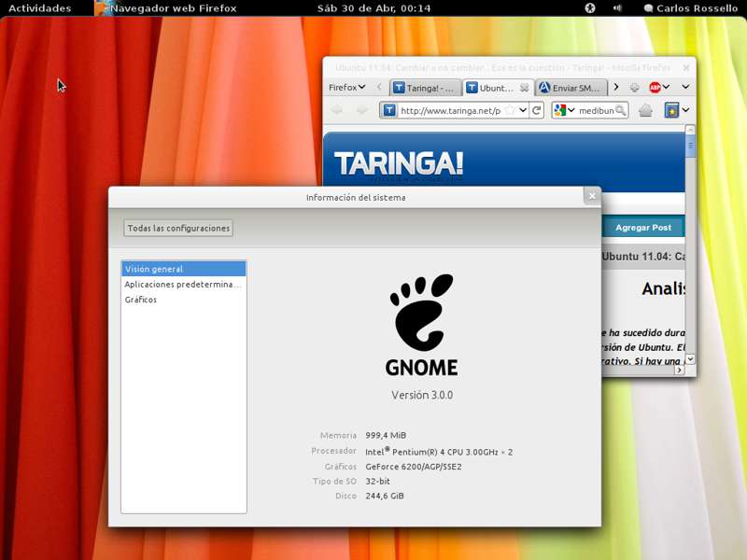Click the GeForce 6200/AGP/SSE2 graphics value
The image size is (747, 560).
pos(414,467)
